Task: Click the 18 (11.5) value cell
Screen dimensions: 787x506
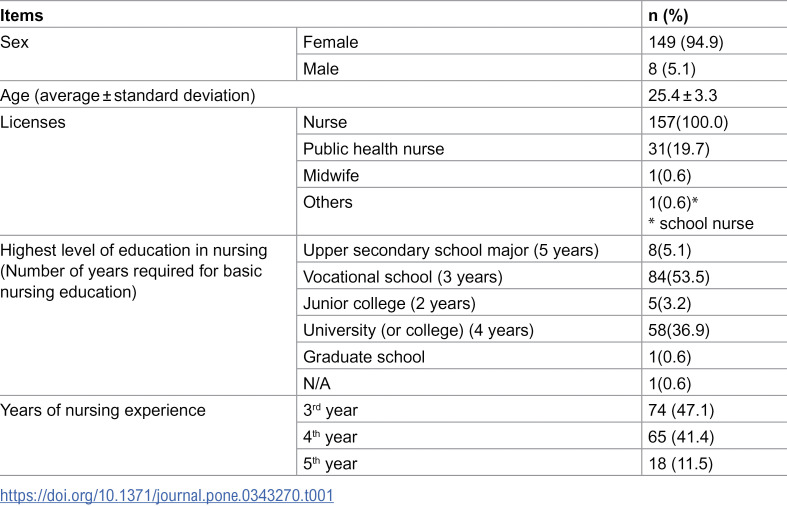Action: (714, 463)
